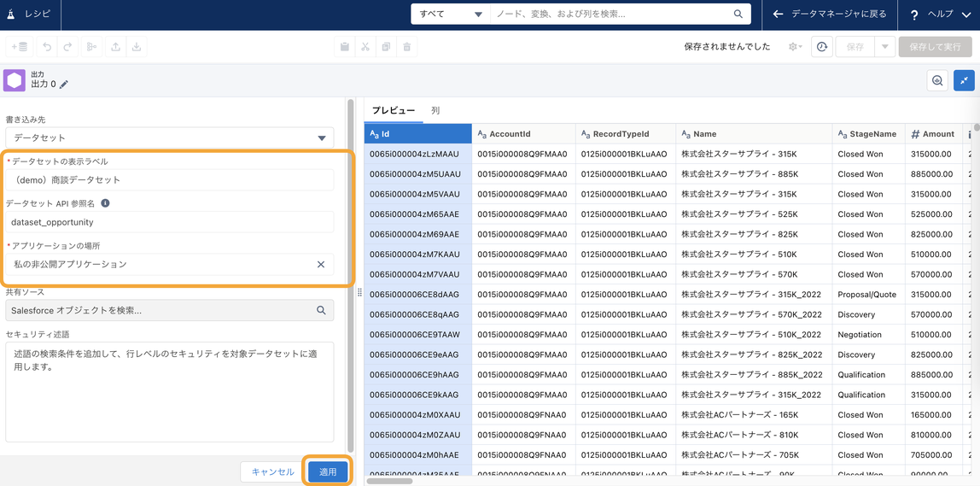Clear the アプリケーションの場所 selection with X
The image size is (980, 486).
pos(321,265)
